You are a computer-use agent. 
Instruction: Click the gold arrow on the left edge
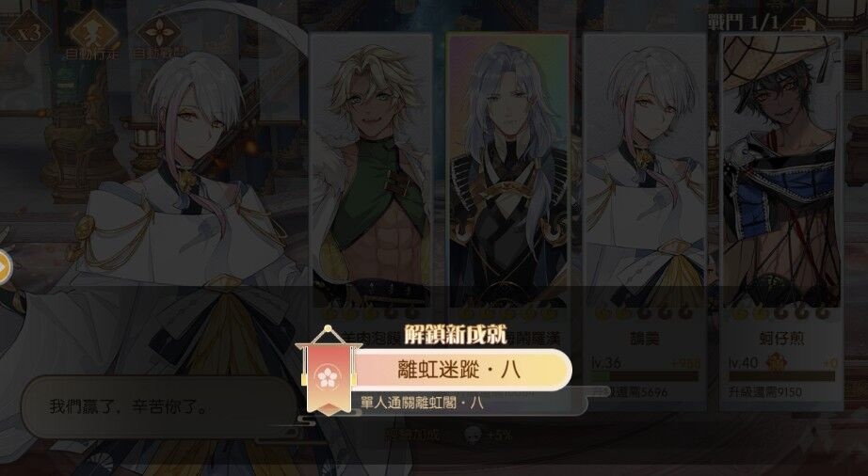pyautogui.click(x=5, y=267)
